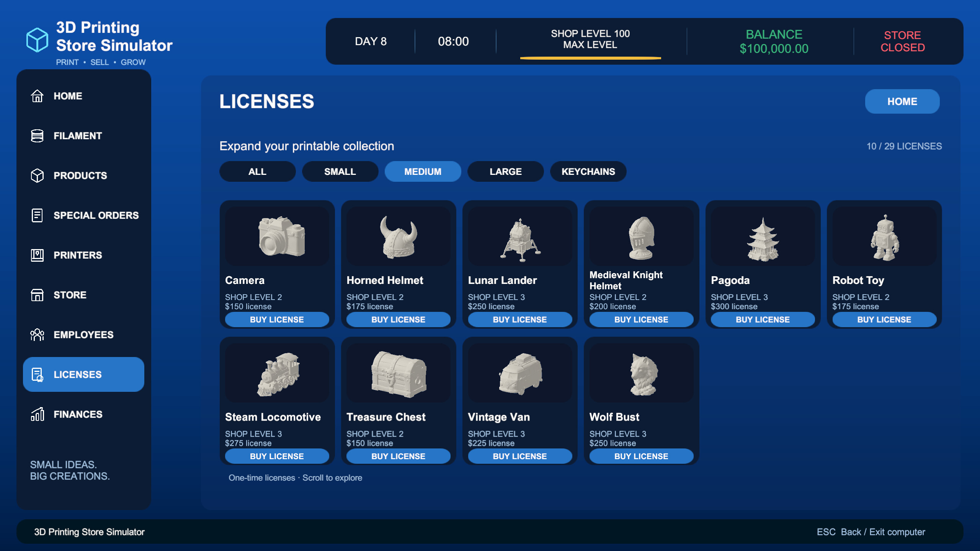Click the Finances bar chart icon
Screen dimensions: 980x551
pyautogui.click(x=37, y=414)
